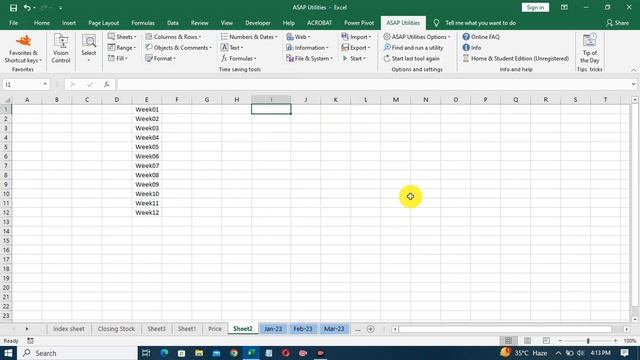The width and height of the screenshot is (640, 360).
Task: Click Tell me what you want to do
Action: coord(480,23)
